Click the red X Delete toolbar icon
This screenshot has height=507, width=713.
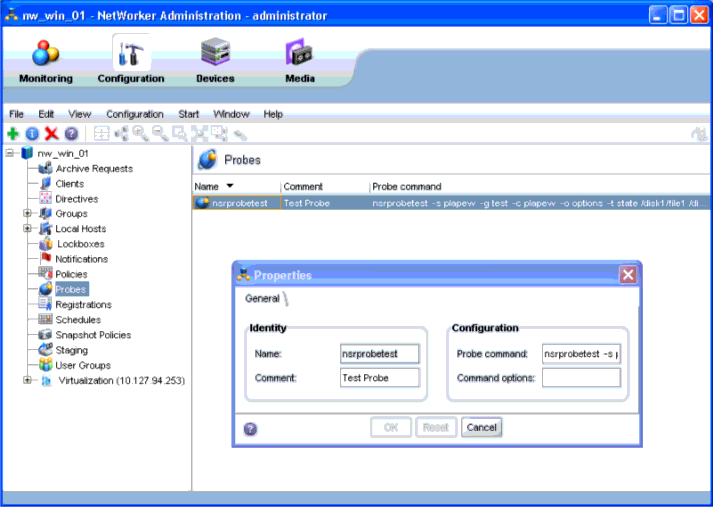pyautogui.click(x=52, y=134)
